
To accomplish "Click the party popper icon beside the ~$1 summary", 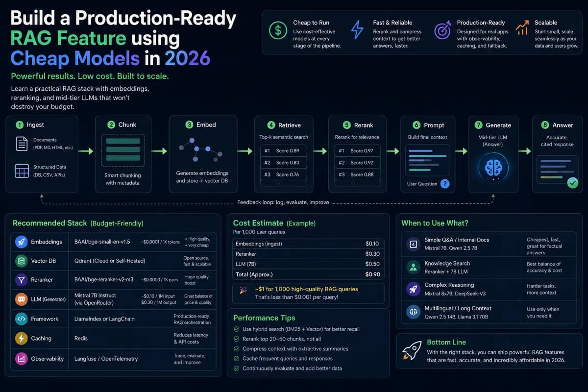I will pos(243,291).
